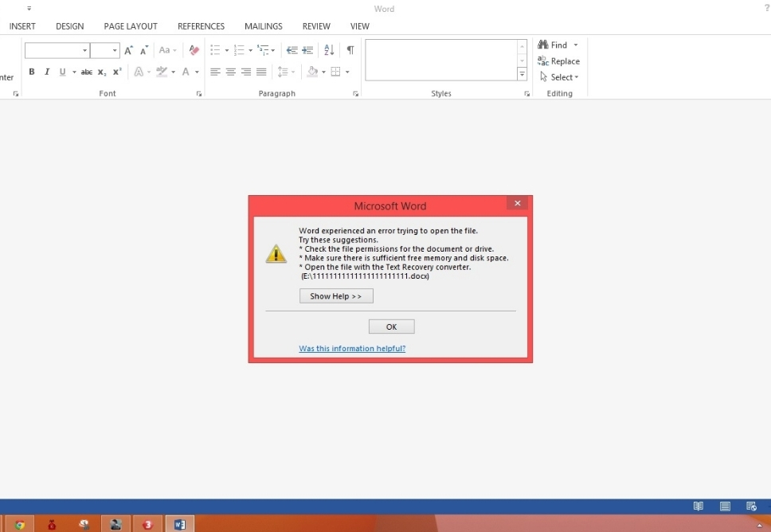Open the font size dropdown
771x532 pixels.
[115, 51]
